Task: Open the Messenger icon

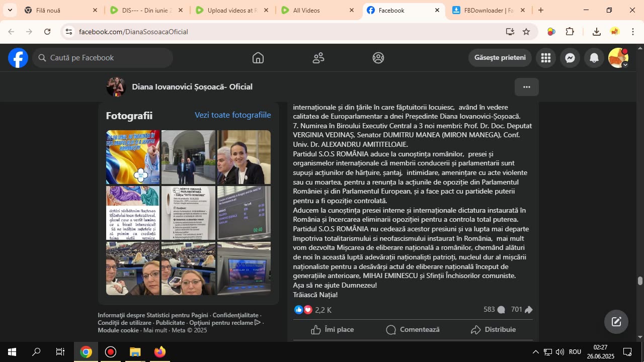Action: 570,58
